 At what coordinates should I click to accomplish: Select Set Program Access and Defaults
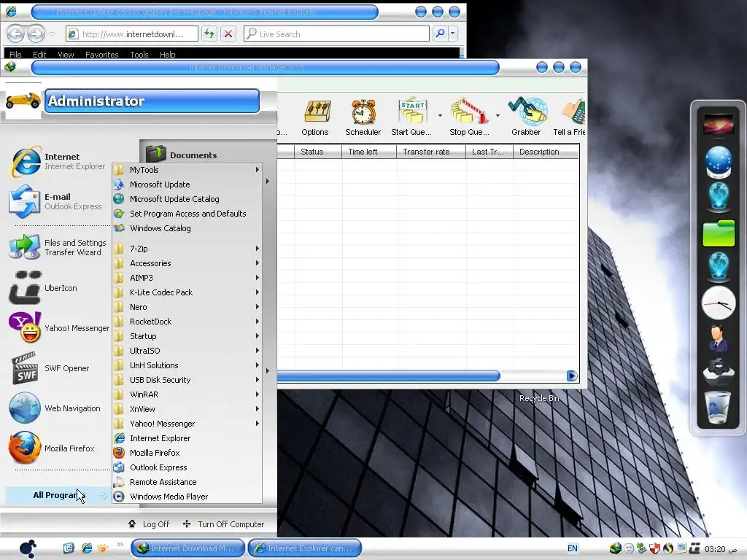(187, 214)
